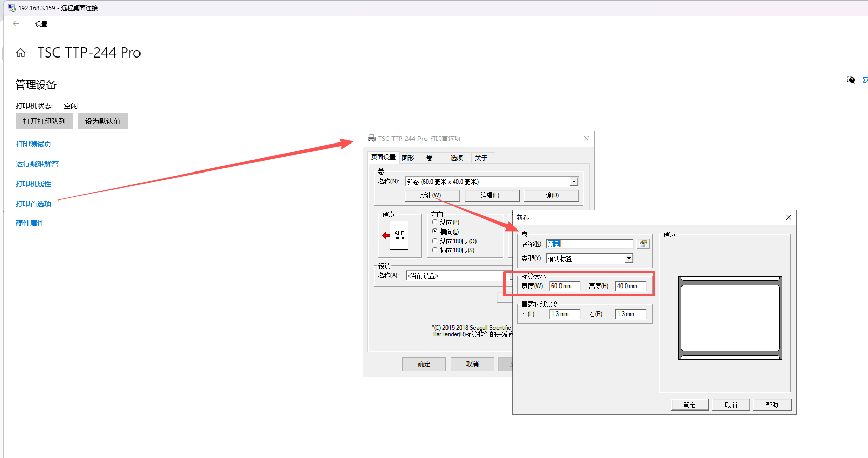This screenshot has width=868, height=458.
Task: Click the 宽度 60.0 mm input field
Action: pyautogui.click(x=565, y=287)
